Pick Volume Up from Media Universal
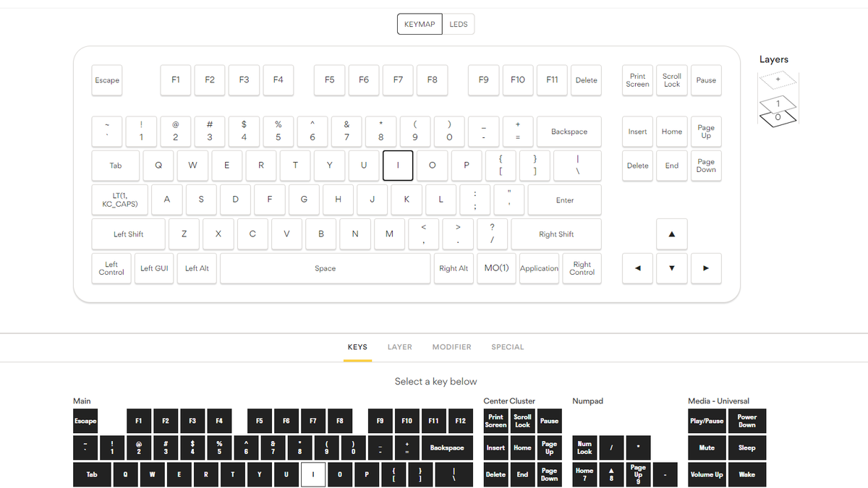This screenshot has width=868, height=488. point(706,474)
